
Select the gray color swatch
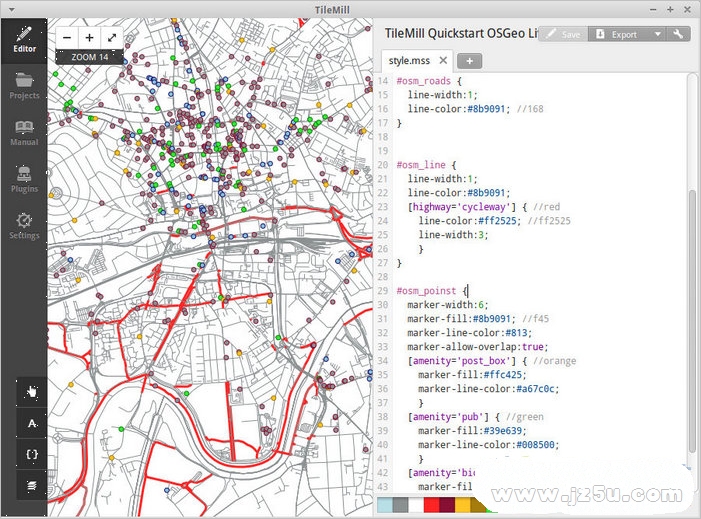400,505
